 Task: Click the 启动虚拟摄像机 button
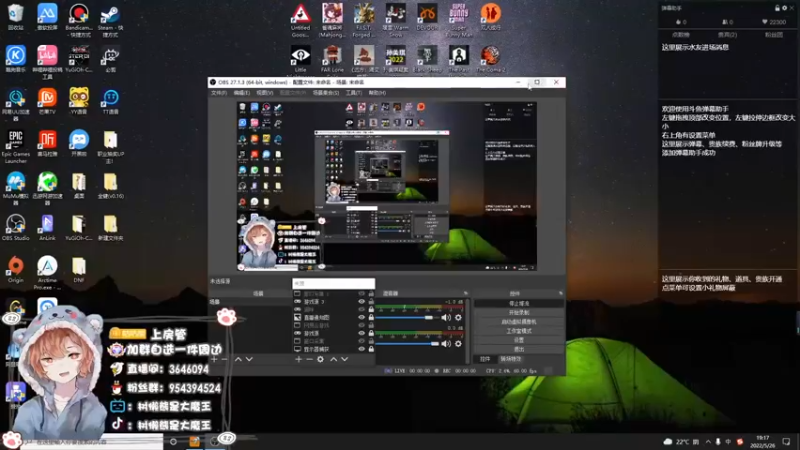pos(519,322)
